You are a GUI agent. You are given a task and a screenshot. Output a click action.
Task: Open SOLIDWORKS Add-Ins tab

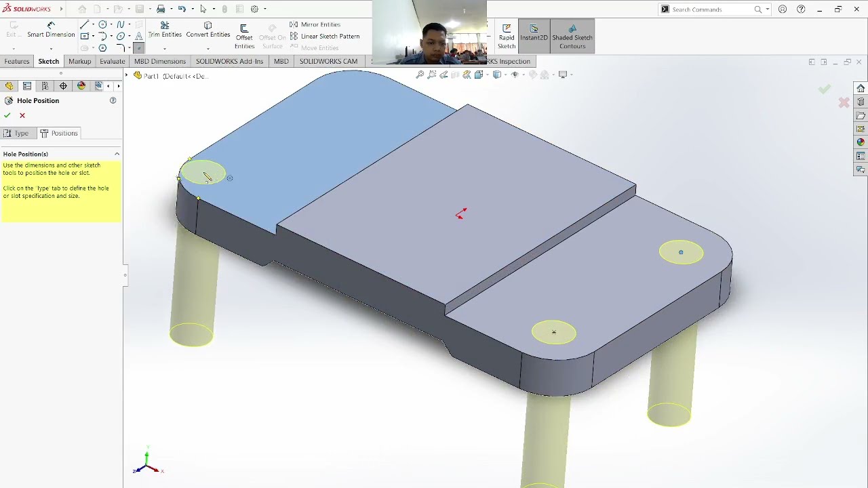pos(229,61)
